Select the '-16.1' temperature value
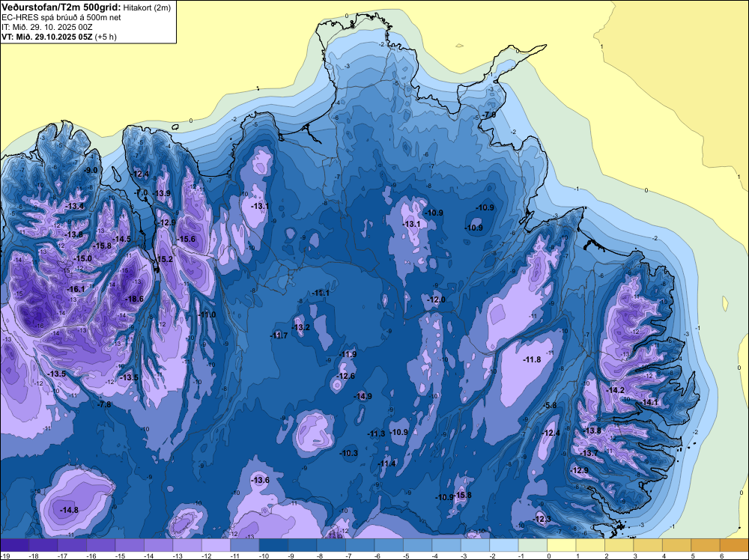The height and width of the screenshot is (560, 749). (x=76, y=289)
